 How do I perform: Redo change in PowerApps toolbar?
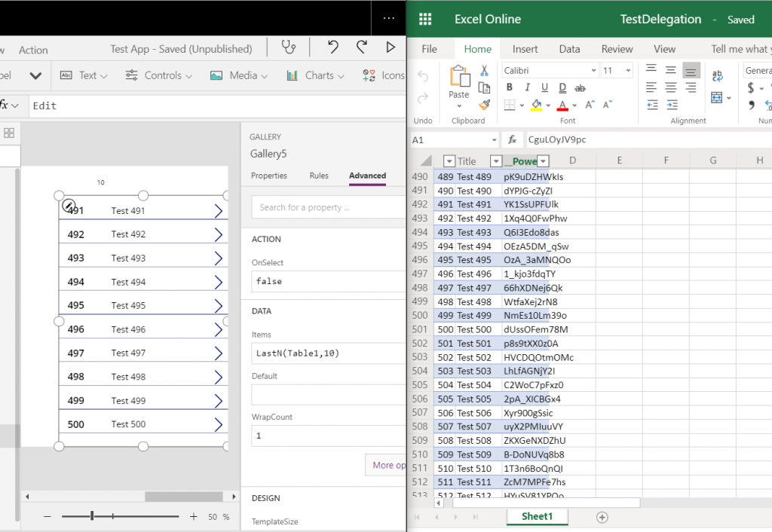click(362, 47)
